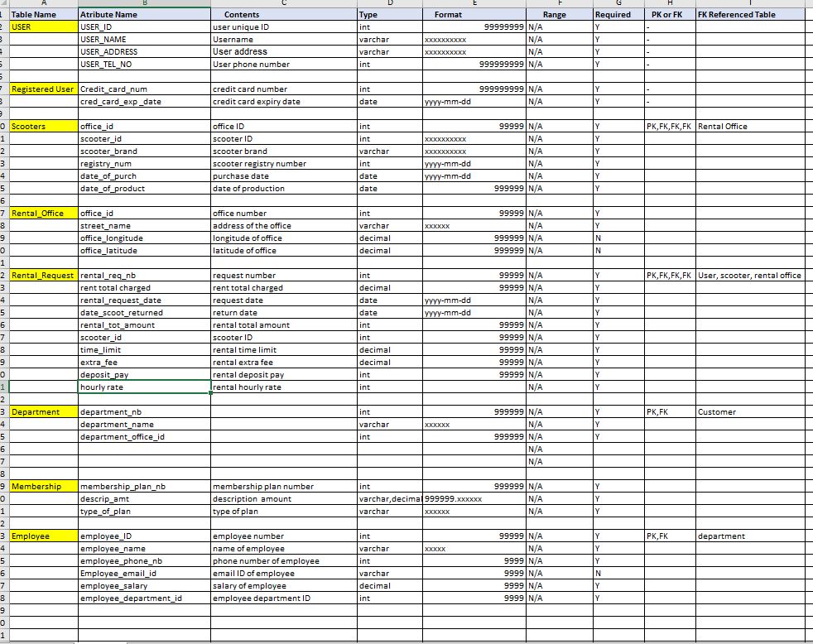
Task: Select the 'scooter registry number' contents cell
Action: 284,164
